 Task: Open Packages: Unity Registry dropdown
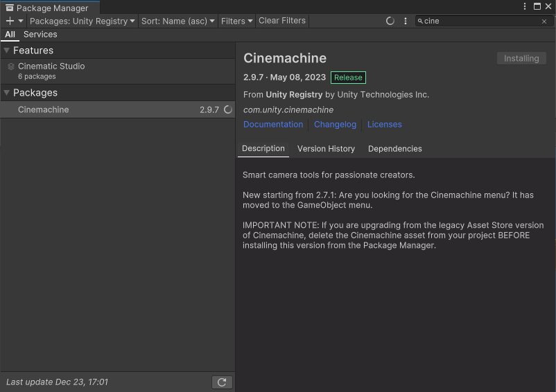pyautogui.click(x=82, y=21)
